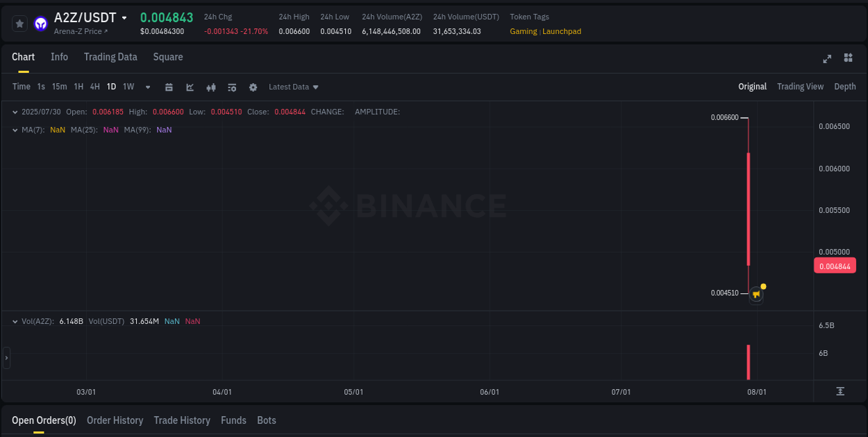Screen dimensions: 868x437
Task: Expand chart to fullscreen
Action: tap(827, 59)
